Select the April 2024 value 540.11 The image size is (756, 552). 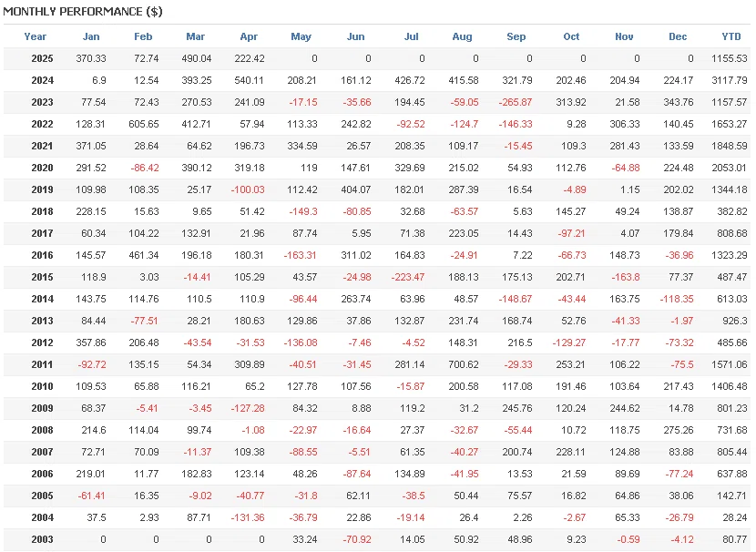coord(248,80)
